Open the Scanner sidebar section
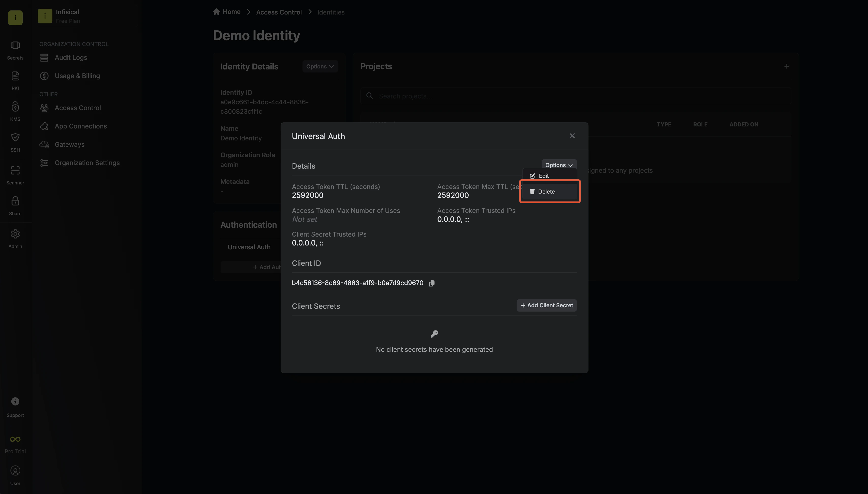868x494 pixels. 15,176
